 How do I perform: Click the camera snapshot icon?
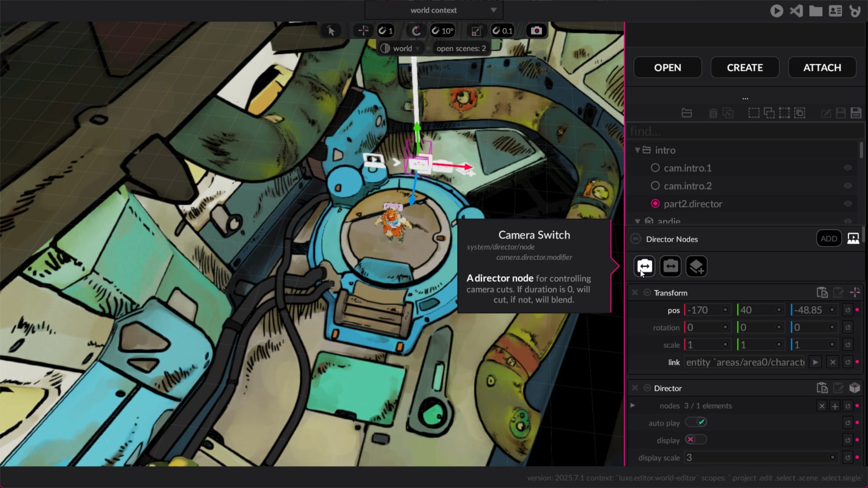(x=536, y=31)
